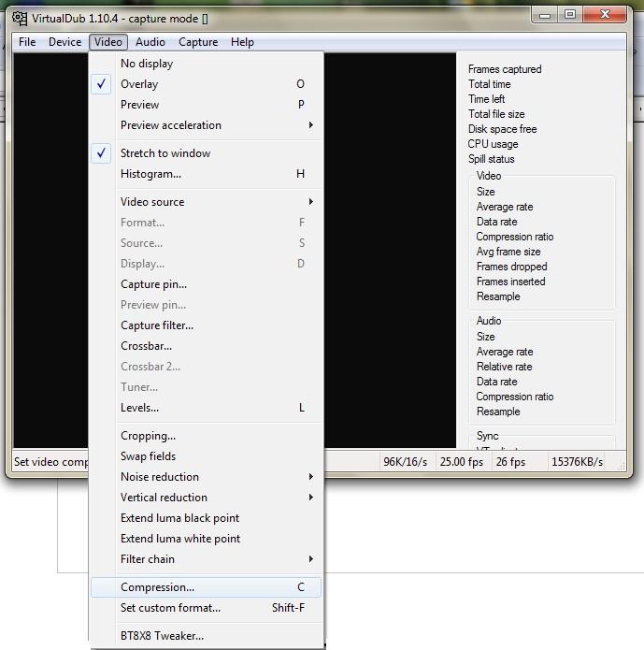The image size is (644, 650).
Task: Enable Preview display mode
Action: point(206,105)
